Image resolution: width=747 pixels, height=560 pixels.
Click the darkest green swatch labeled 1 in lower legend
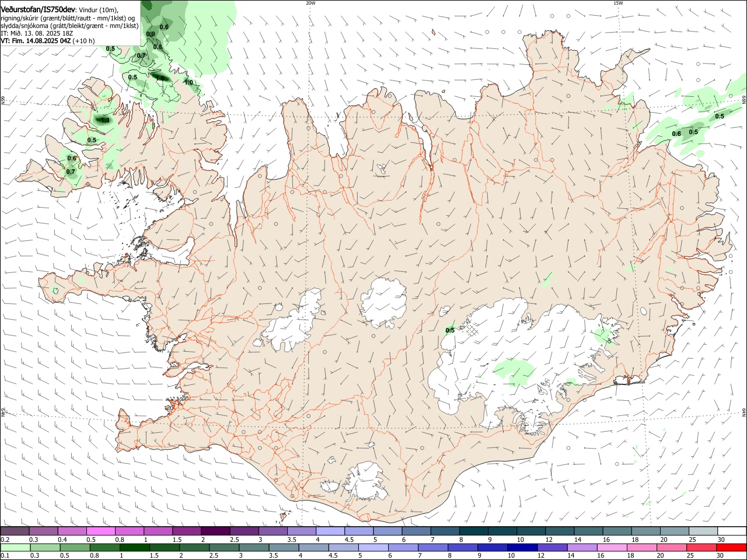click(134, 547)
